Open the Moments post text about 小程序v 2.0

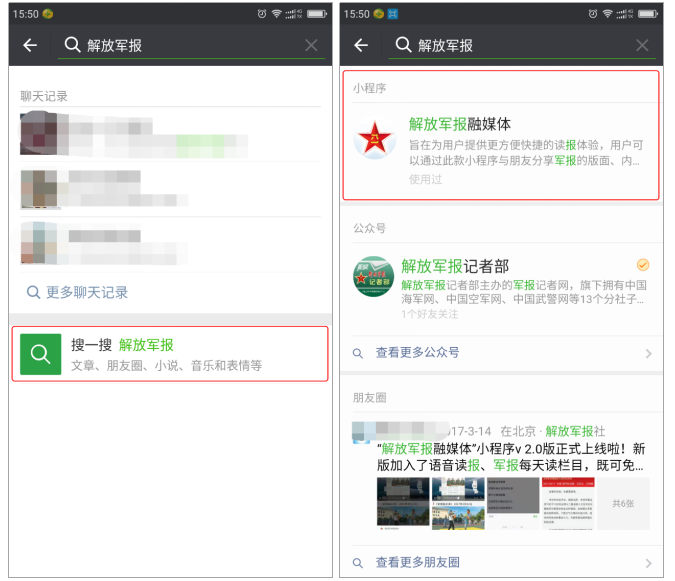coord(511,457)
